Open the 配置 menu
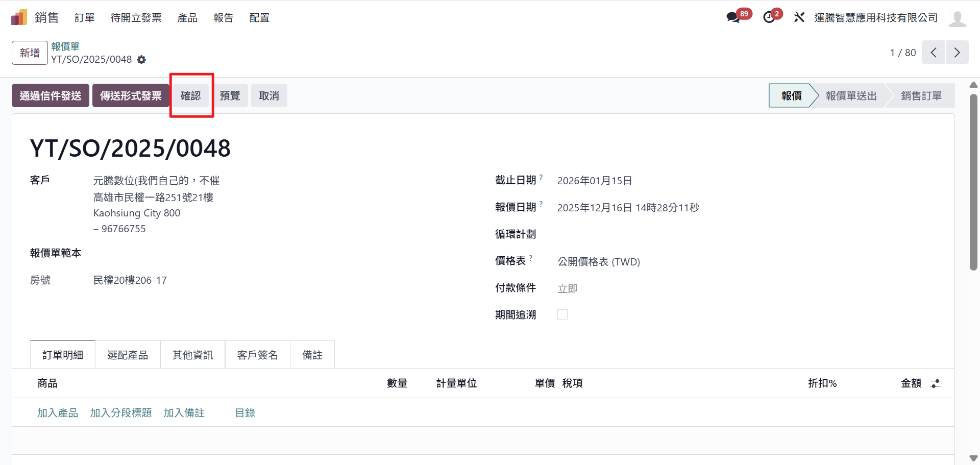 click(x=259, y=18)
